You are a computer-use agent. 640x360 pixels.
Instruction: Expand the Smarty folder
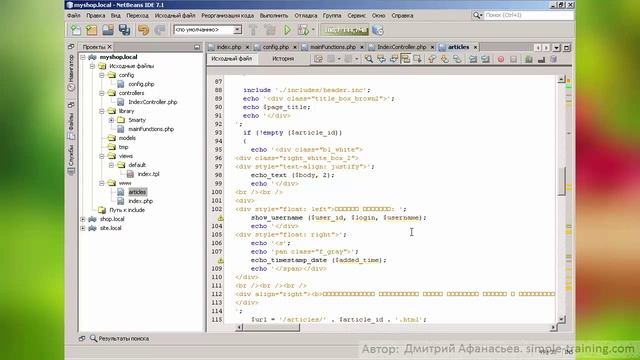(x=111, y=120)
